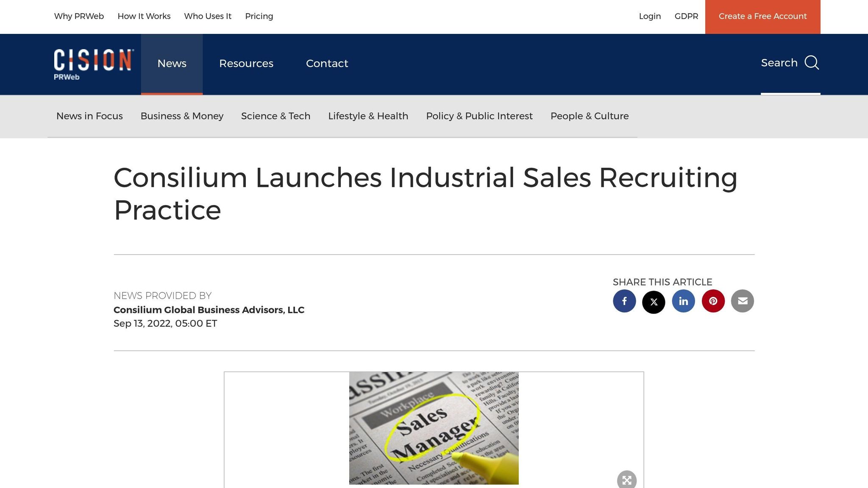Share article via email icon
The height and width of the screenshot is (488, 868).
743,301
